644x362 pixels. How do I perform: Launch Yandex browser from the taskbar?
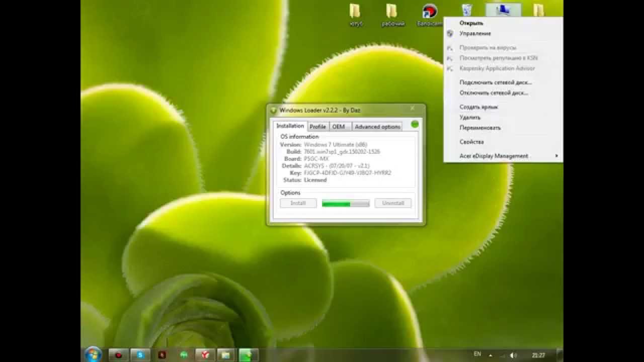click(x=205, y=355)
